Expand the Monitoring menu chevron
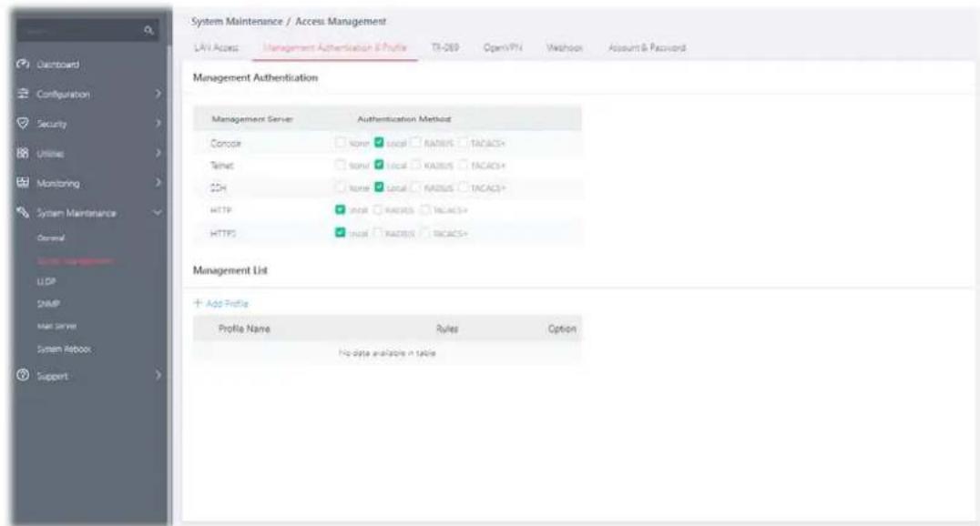The width and height of the screenshot is (980, 526). point(158,182)
